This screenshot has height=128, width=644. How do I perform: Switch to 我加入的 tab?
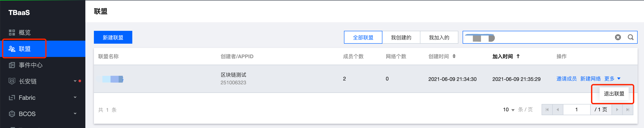(439, 37)
